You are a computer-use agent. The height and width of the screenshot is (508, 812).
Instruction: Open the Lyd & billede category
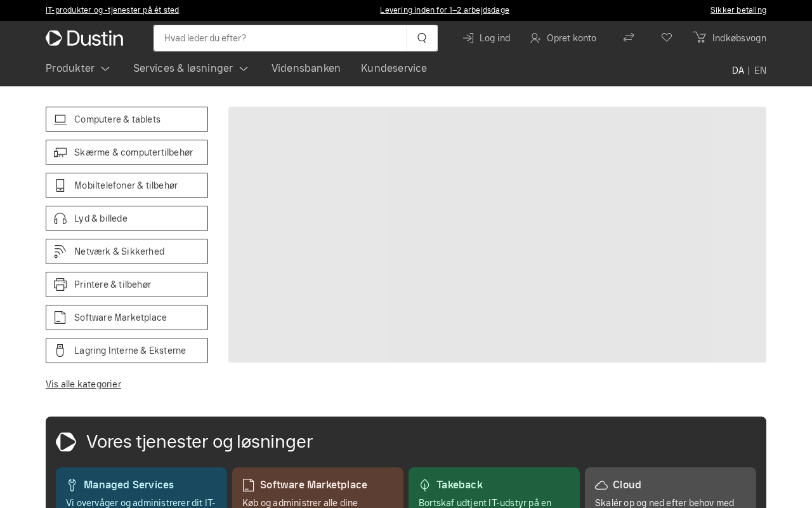(127, 218)
